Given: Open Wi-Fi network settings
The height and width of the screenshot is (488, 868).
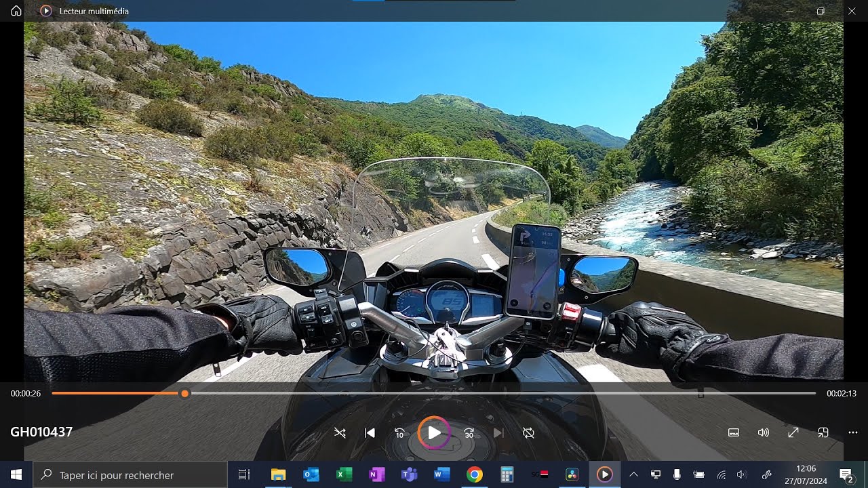Looking at the screenshot, I should tap(721, 474).
